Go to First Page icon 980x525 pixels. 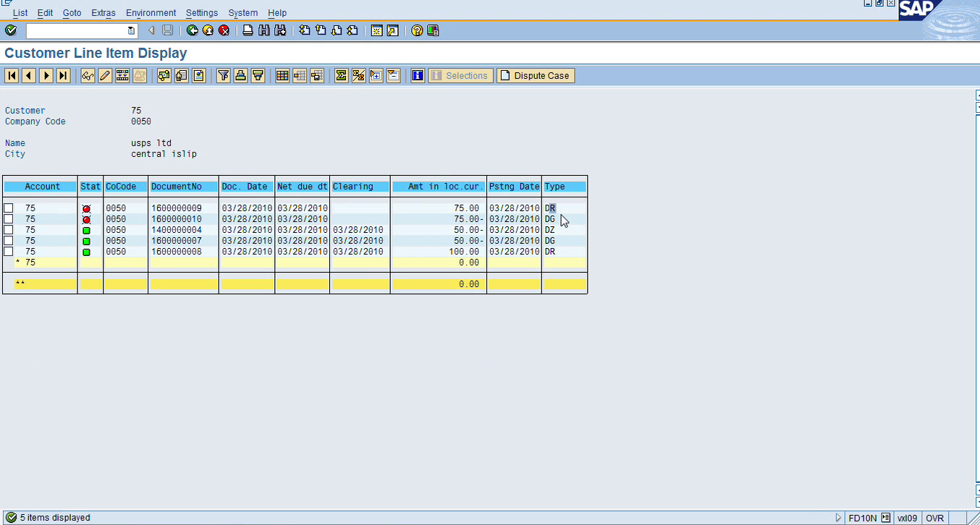[x=304, y=30]
